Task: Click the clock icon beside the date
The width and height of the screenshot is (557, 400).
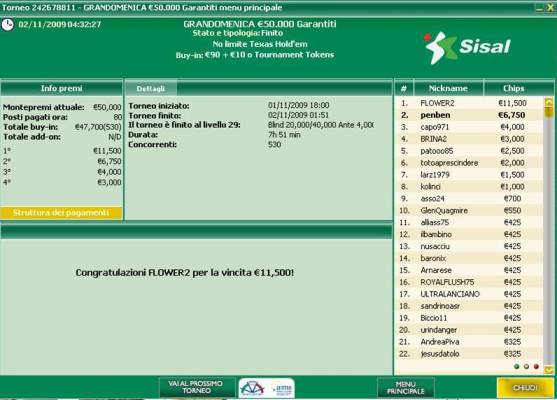Action: tap(7, 25)
